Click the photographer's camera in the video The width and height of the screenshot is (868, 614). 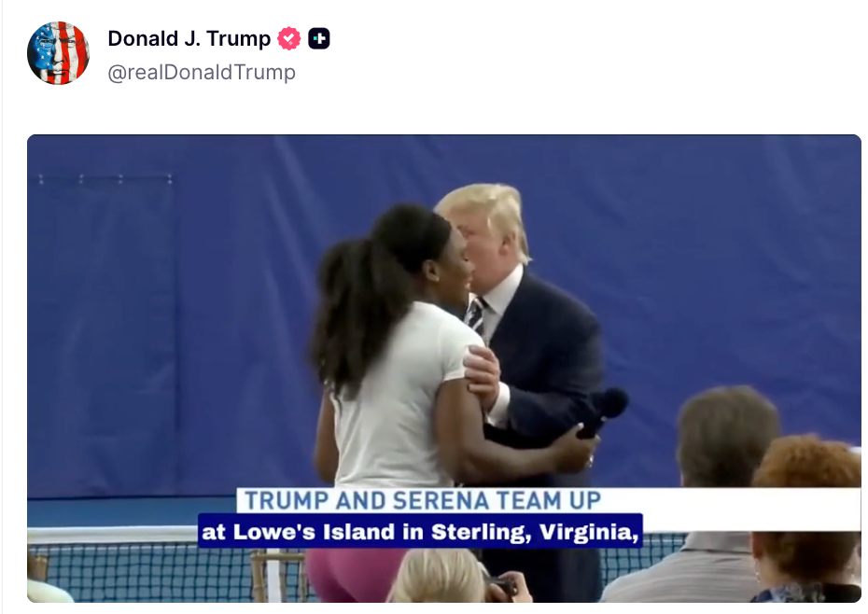click(501, 587)
